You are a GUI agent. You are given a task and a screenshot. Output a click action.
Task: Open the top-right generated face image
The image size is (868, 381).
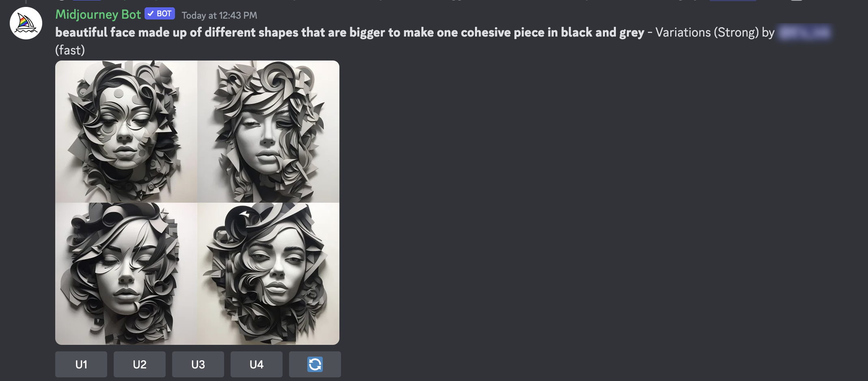click(268, 132)
